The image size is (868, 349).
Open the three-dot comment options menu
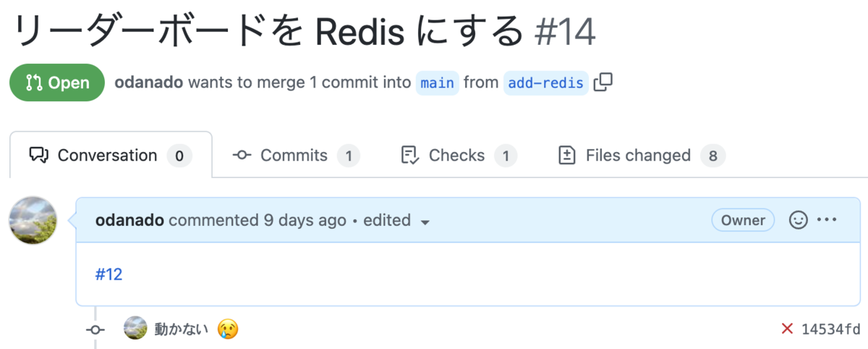click(826, 220)
